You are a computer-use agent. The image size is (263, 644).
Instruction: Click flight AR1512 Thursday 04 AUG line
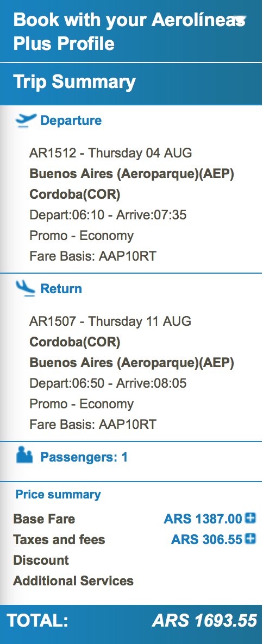(110, 153)
